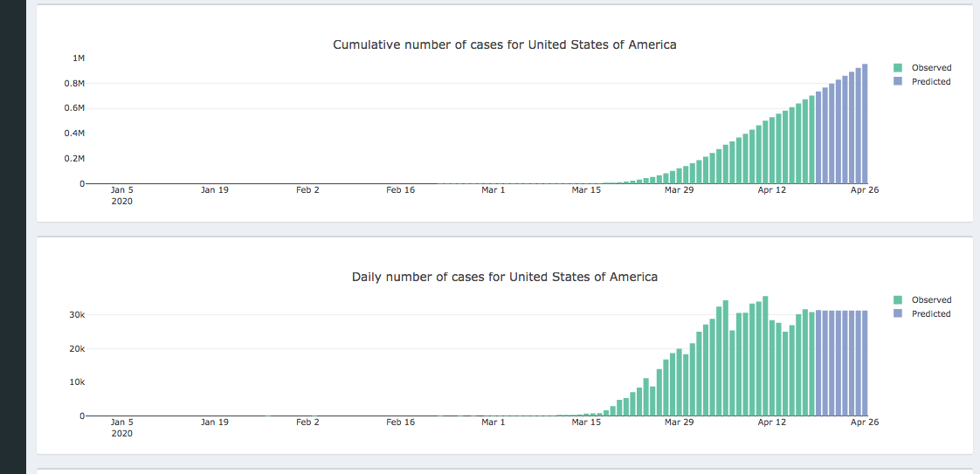Hide Observed series in daily cases legend
980x474 pixels.
click(931, 300)
